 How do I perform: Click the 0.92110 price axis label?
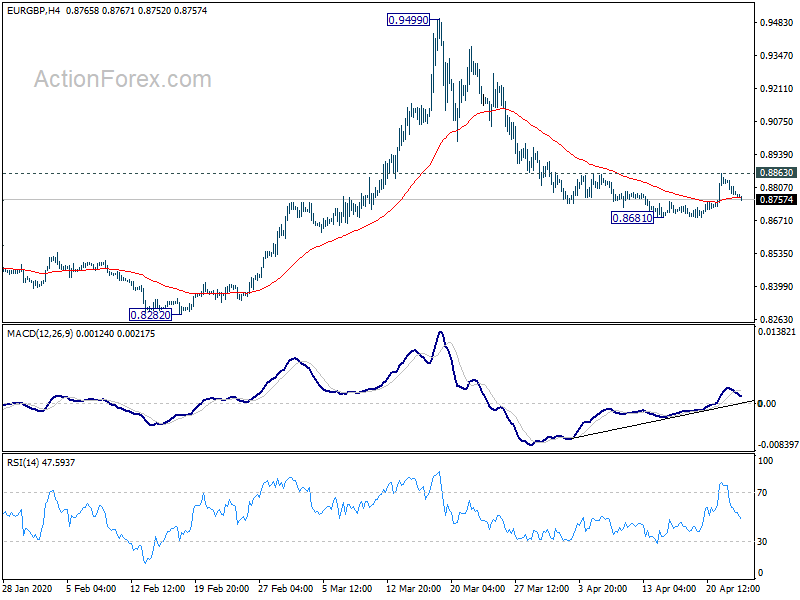(777, 89)
